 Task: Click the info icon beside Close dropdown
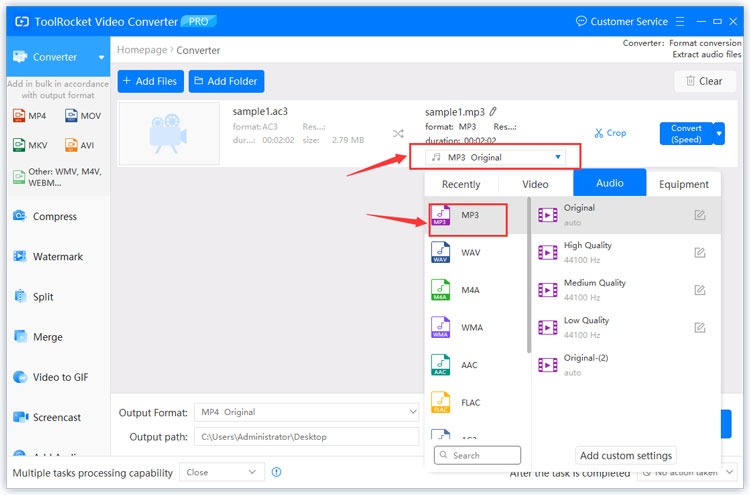[x=276, y=472]
